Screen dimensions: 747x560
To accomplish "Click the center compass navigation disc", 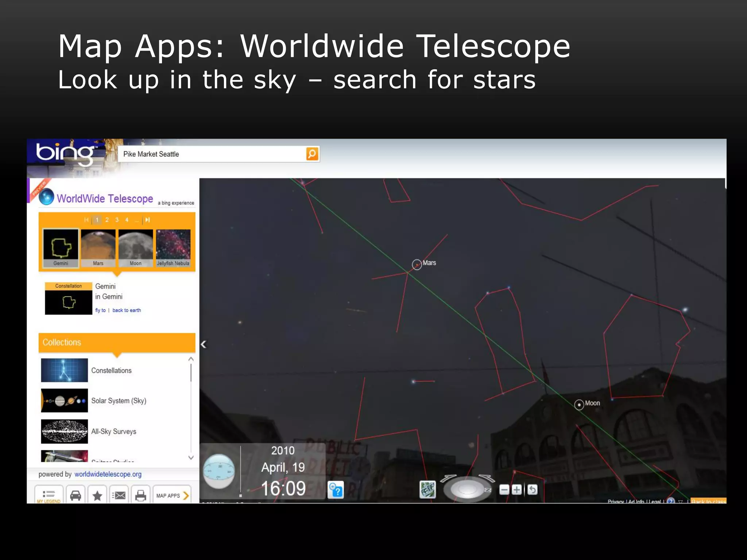I will pyautogui.click(x=467, y=489).
